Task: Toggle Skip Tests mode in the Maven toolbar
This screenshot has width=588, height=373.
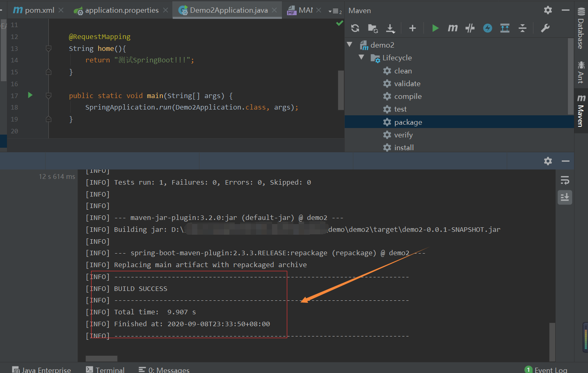Action: point(487,28)
